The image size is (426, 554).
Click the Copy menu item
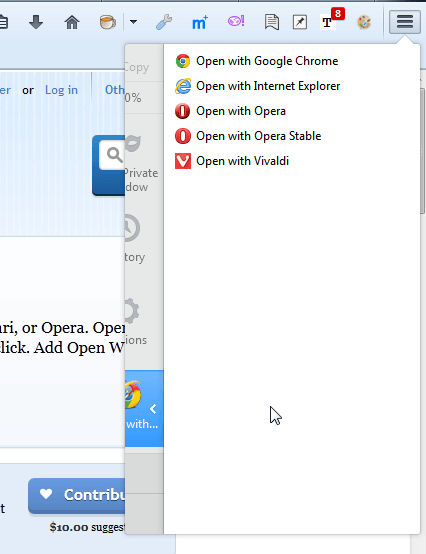pyautogui.click(x=137, y=67)
